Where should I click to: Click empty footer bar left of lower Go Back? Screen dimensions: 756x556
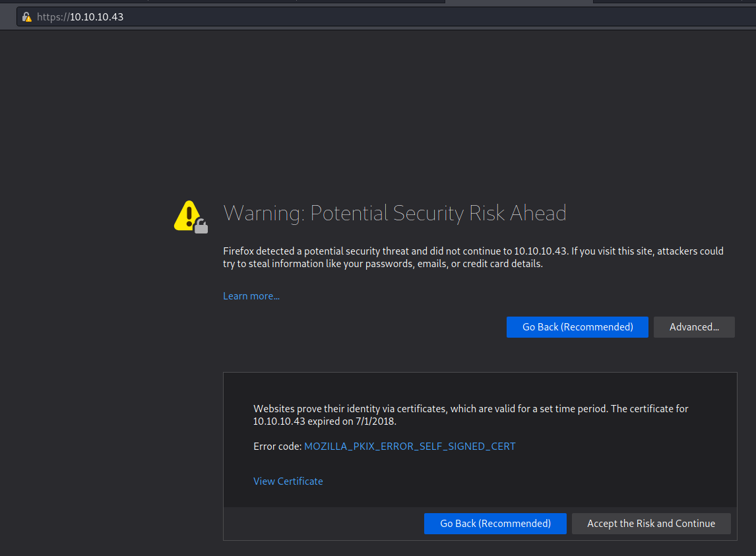tap(323, 524)
